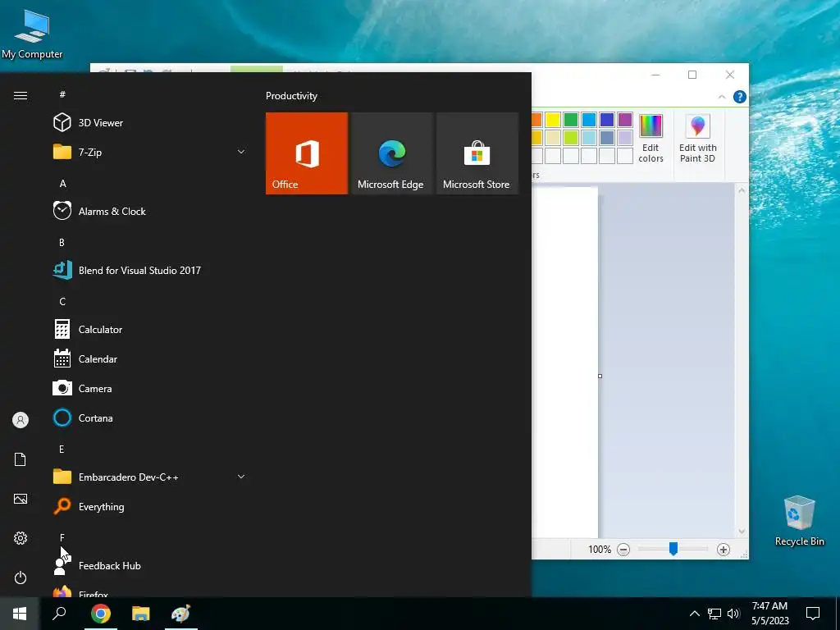Screen dimensions: 840x630
Task: Open Feedback Hub
Action: [150, 566]
